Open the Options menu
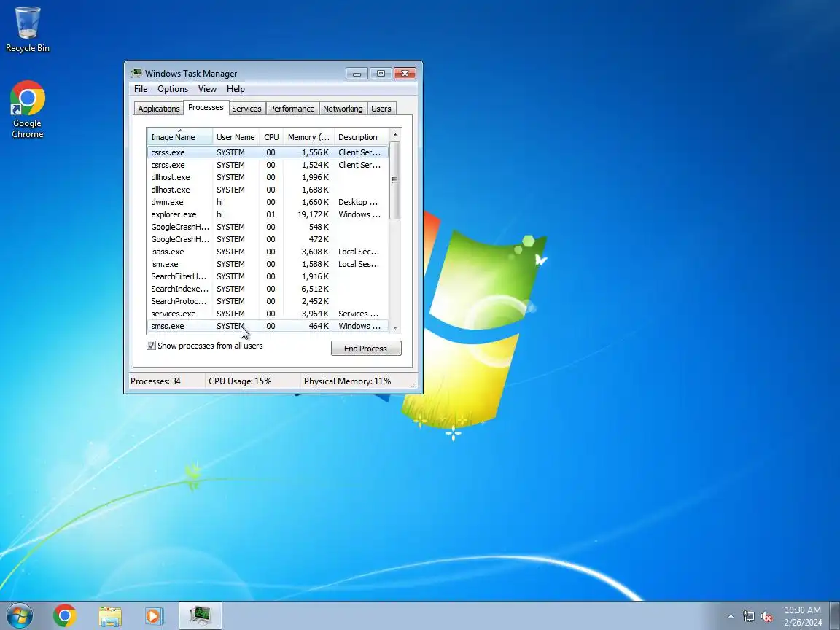The width and height of the screenshot is (840, 630). click(x=173, y=89)
